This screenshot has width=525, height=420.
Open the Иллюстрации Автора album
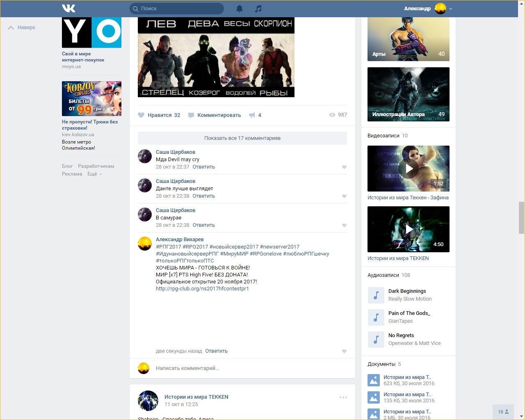(x=409, y=94)
